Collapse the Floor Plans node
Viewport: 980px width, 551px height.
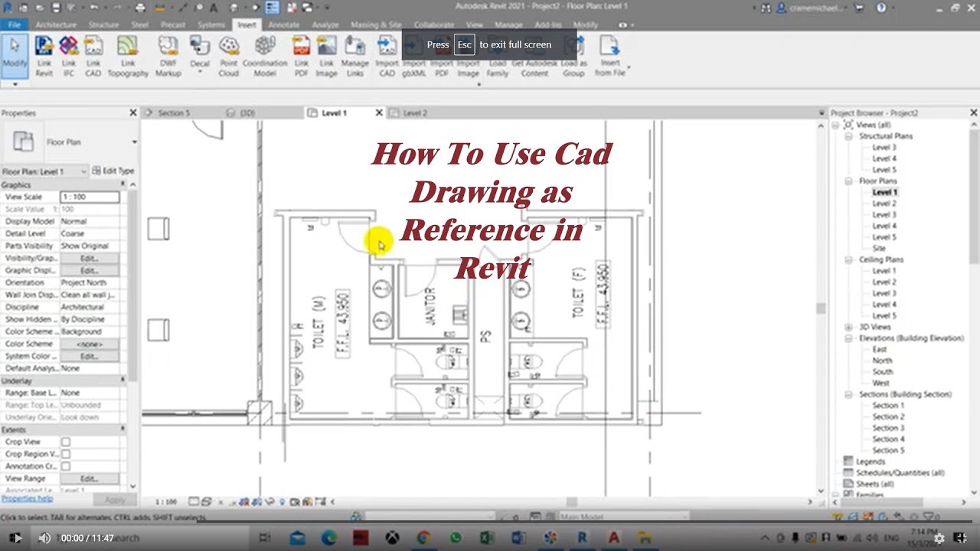849,181
